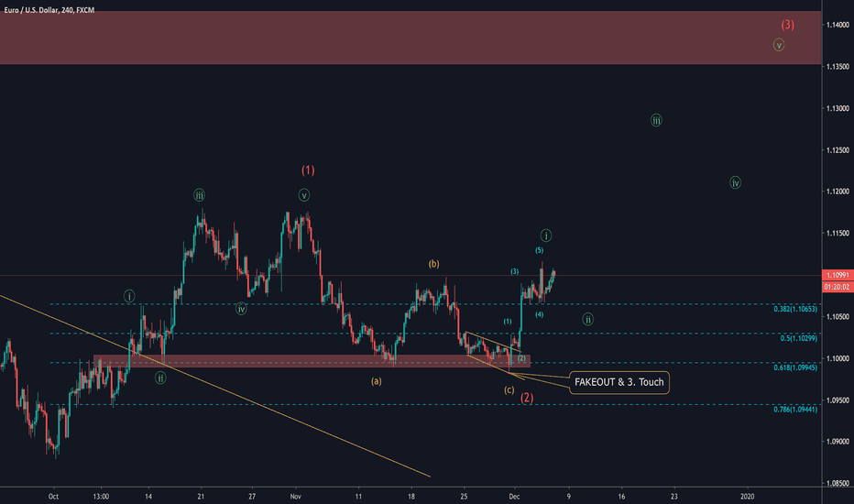This screenshot has width=854, height=504.
Task: Select the orange circled v label in red zone
Action: tap(778, 44)
